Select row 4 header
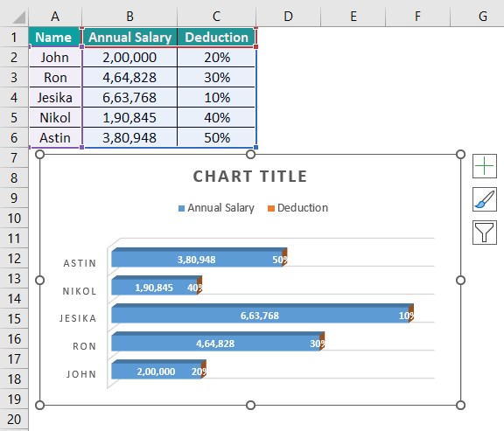 pyautogui.click(x=14, y=98)
